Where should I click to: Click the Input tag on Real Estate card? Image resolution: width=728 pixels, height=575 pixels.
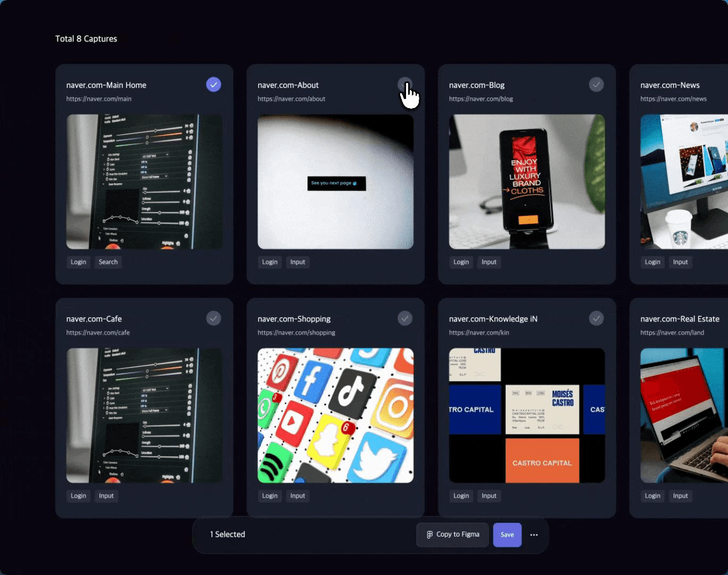click(680, 496)
